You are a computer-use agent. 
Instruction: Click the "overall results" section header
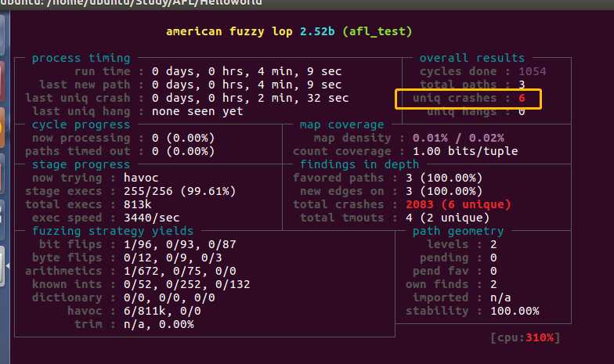(471, 58)
